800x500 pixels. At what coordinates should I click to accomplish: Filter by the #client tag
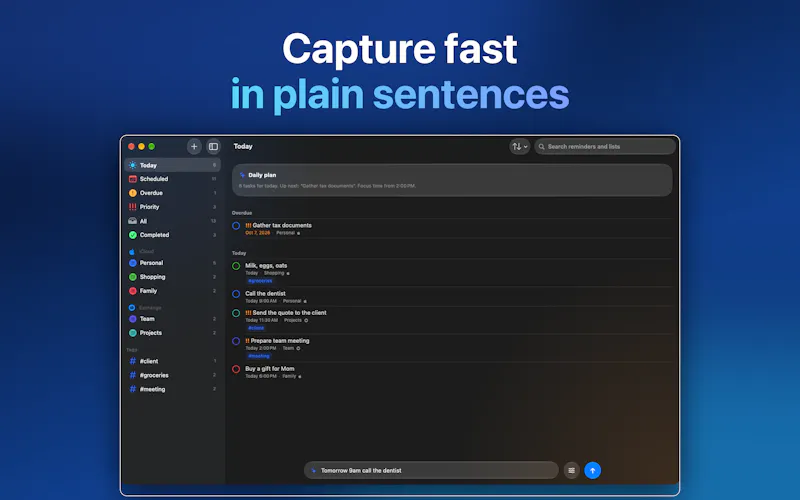[172, 361]
